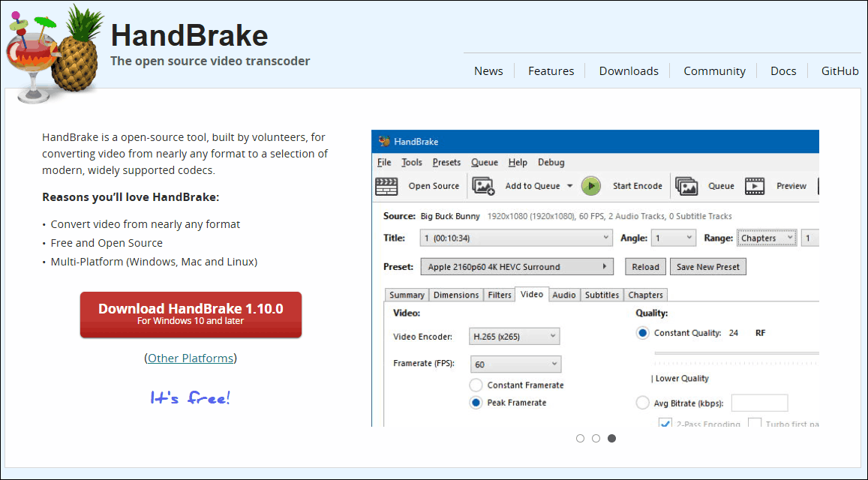
Task: Switch to the Video tab
Action: 532,294
